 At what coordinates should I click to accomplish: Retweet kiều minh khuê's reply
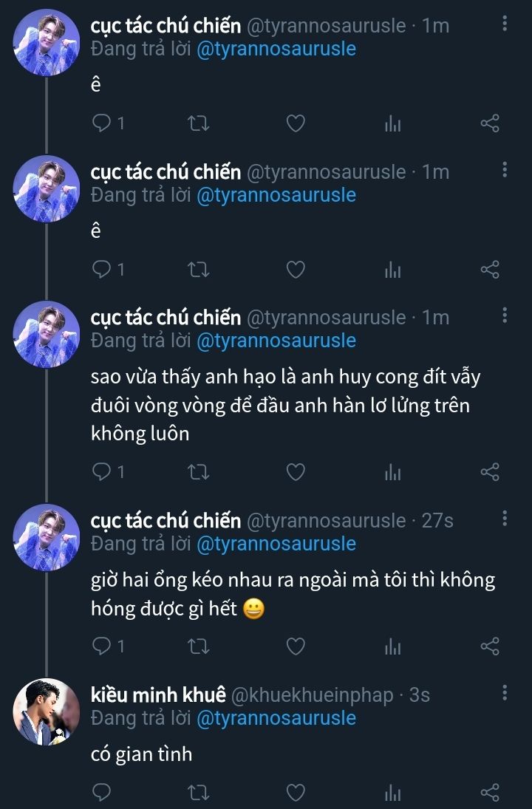coord(199,793)
